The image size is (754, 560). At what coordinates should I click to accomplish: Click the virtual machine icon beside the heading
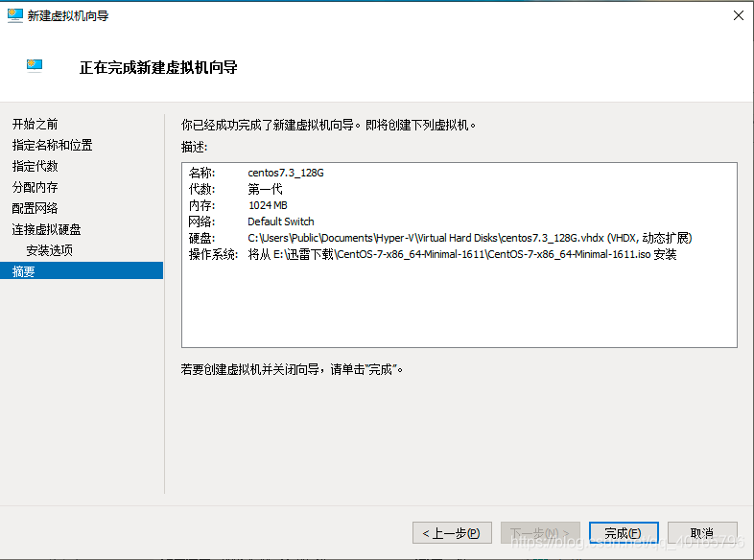coord(35,65)
